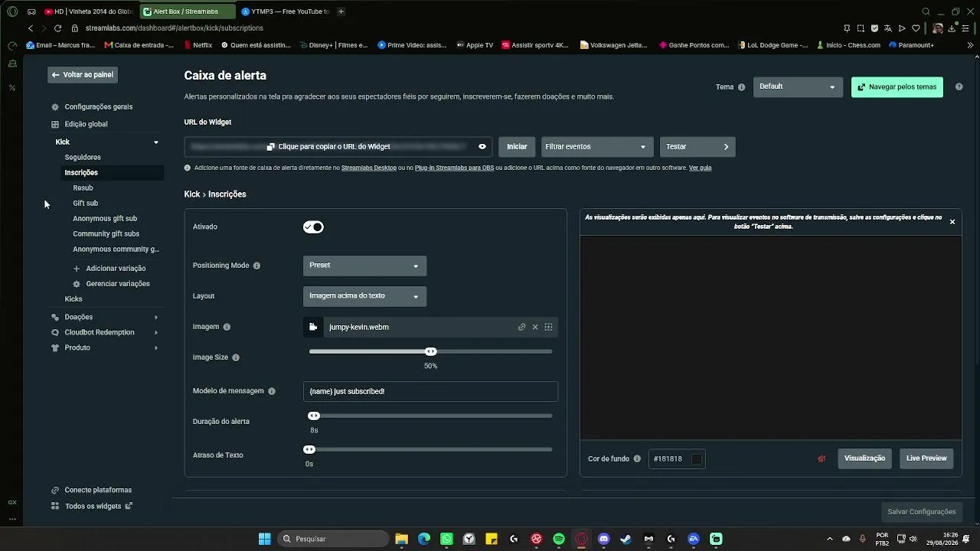
Task: Click the Visualização button
Action: [864, 458]
